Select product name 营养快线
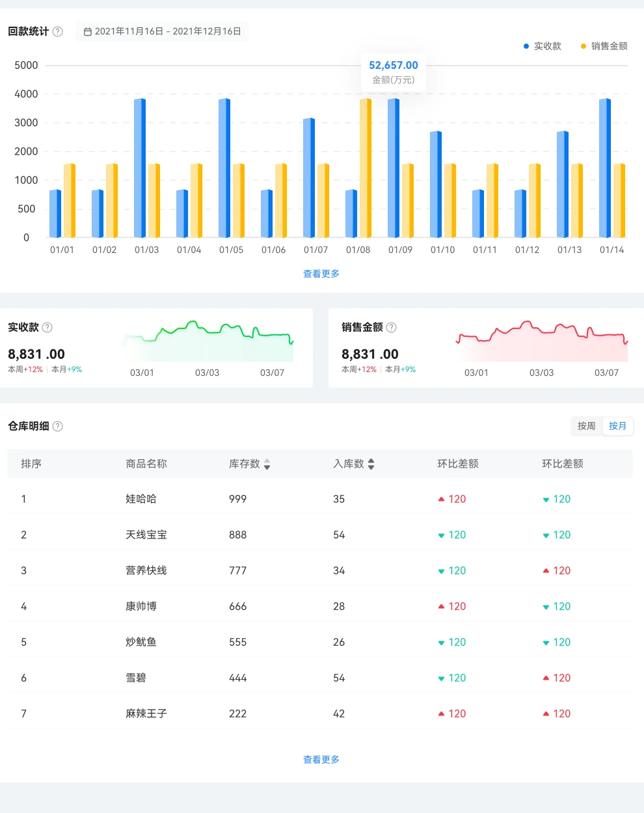The width and height of the screenshot is (644, 813). coord(146,570)
